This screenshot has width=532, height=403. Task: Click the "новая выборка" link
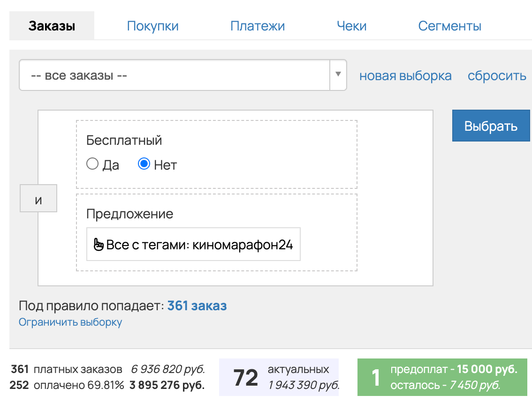(x=405, y=75)
